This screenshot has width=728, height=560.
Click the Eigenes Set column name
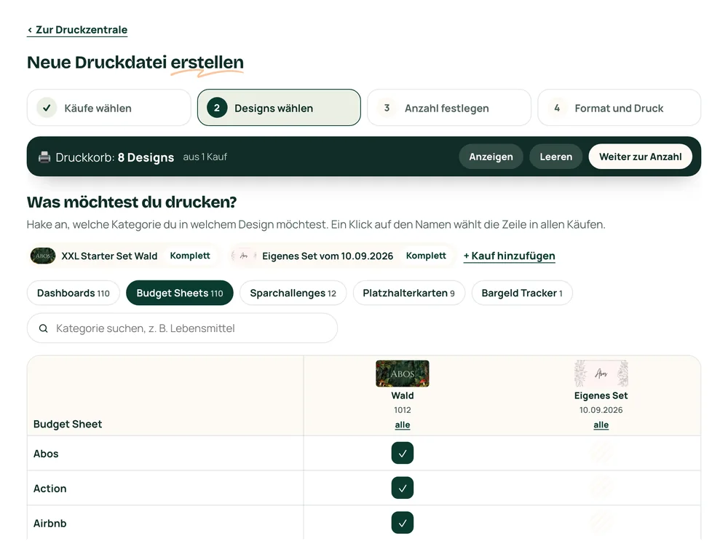click(x=601, y=395)
